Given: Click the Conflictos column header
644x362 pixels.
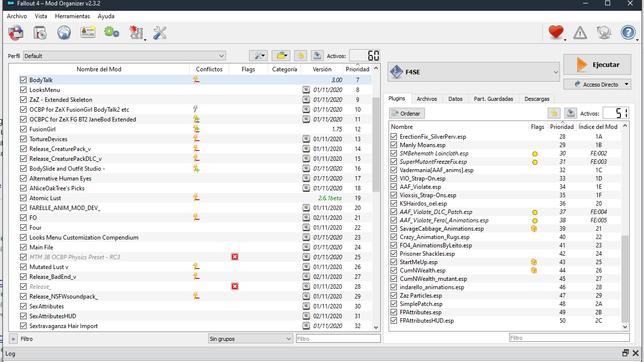Looking at the screenshot, I should (x=209, y=69).
